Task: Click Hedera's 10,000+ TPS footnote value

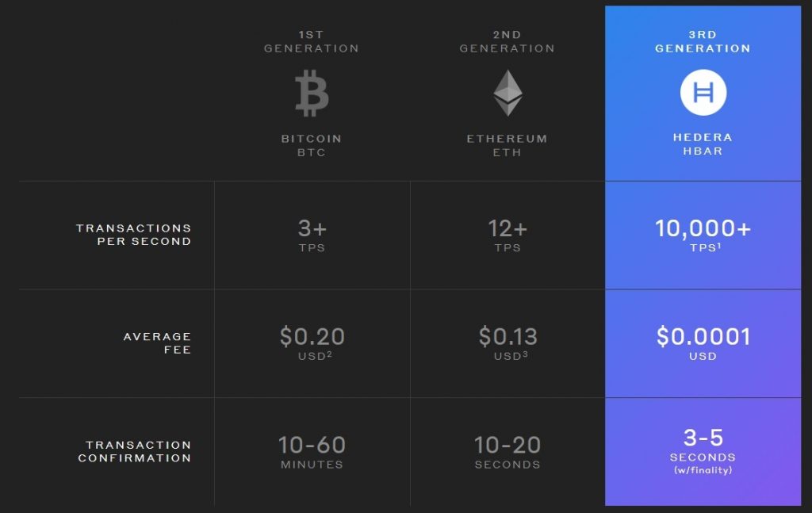Action: coord(703,235)
